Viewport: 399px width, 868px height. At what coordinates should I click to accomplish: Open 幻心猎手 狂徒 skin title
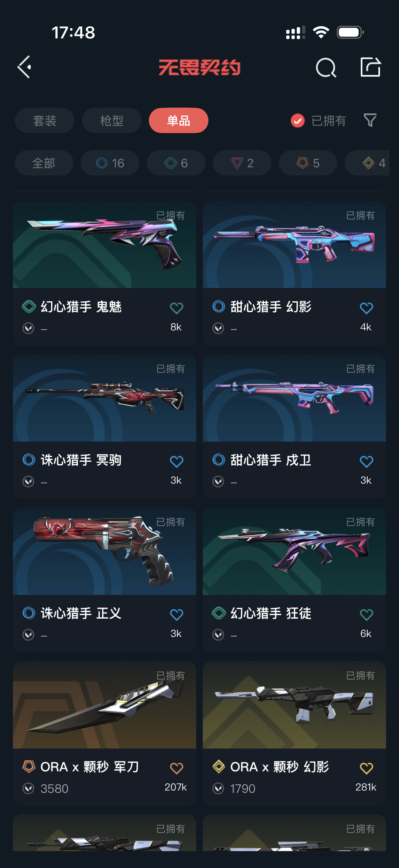[271, 613]
